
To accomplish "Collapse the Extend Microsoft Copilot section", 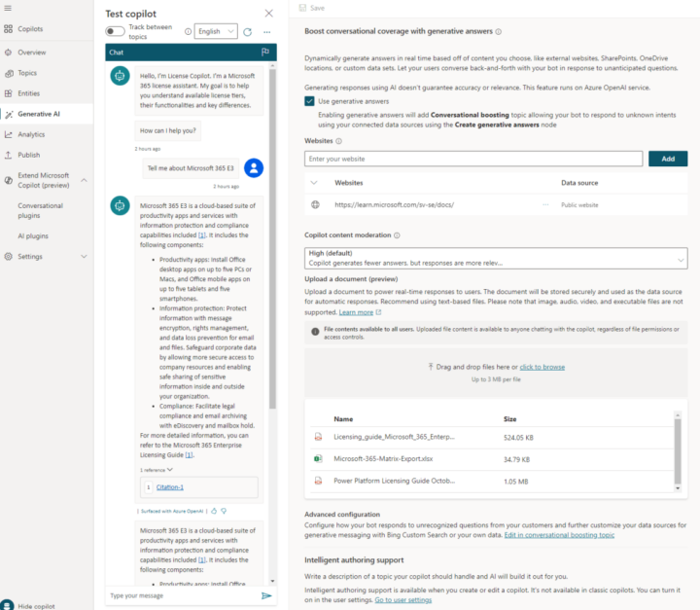I will (x=84, y=180).
